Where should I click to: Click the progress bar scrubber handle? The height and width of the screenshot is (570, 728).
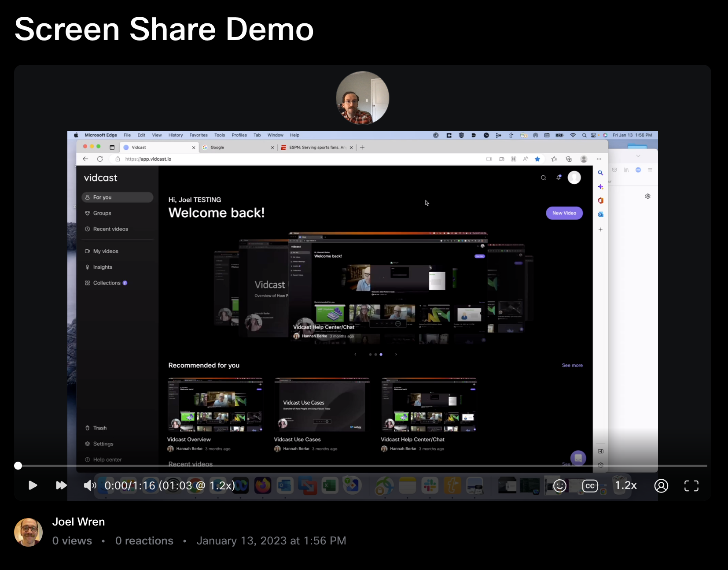click(x=18, y=466)
